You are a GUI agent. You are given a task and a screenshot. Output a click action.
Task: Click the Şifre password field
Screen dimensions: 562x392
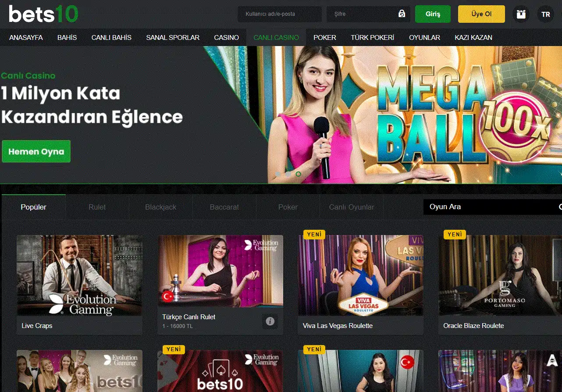[368, 14]
